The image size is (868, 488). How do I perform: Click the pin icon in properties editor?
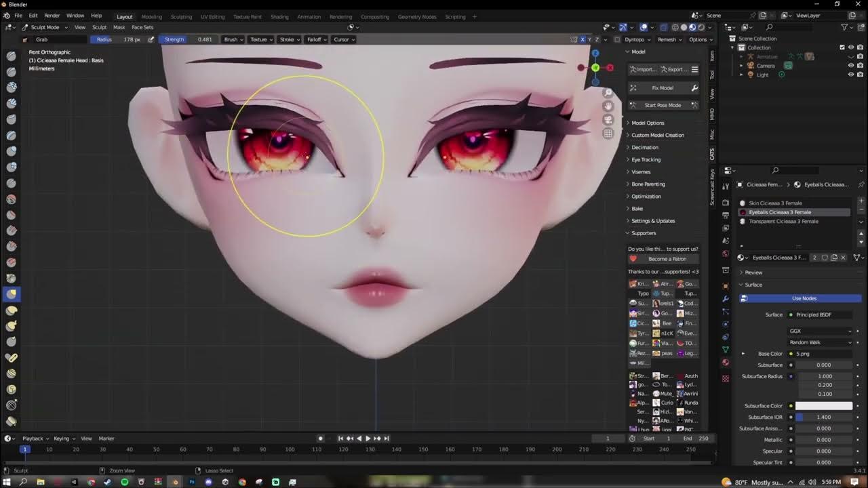[x=861, y=184]
